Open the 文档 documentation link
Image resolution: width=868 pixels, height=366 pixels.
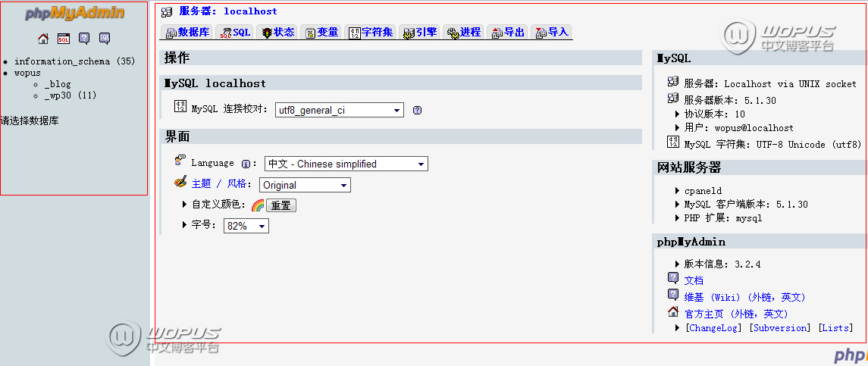(694, 280)
